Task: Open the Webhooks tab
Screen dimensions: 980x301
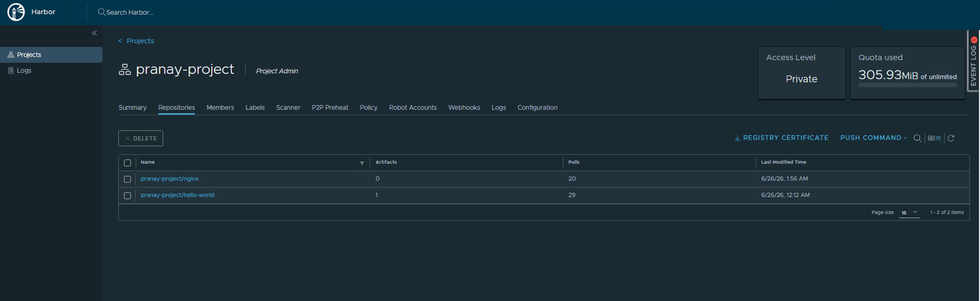Action: 464,108
